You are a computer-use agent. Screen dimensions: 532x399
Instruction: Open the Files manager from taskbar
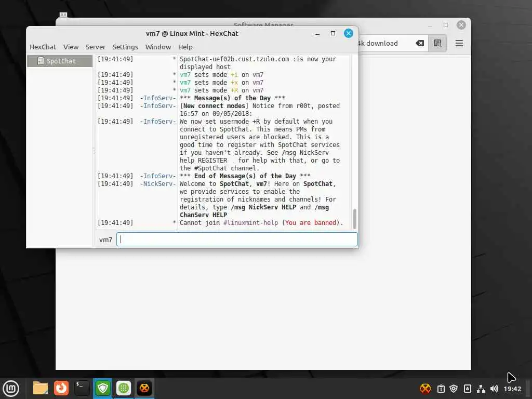(41, 388)
